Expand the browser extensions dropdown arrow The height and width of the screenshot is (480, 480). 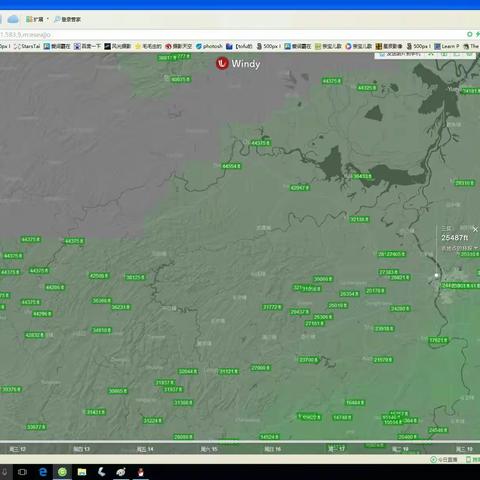(x=48, y=19)
